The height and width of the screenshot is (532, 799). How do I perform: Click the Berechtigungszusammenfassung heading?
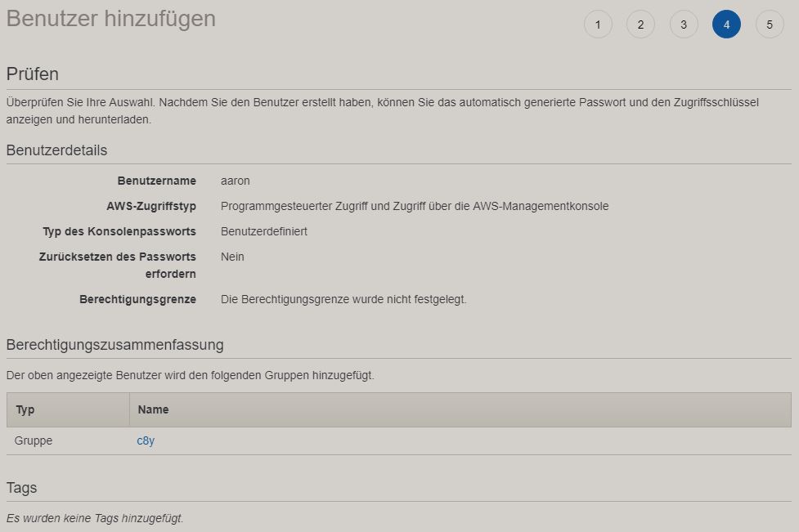114,345
